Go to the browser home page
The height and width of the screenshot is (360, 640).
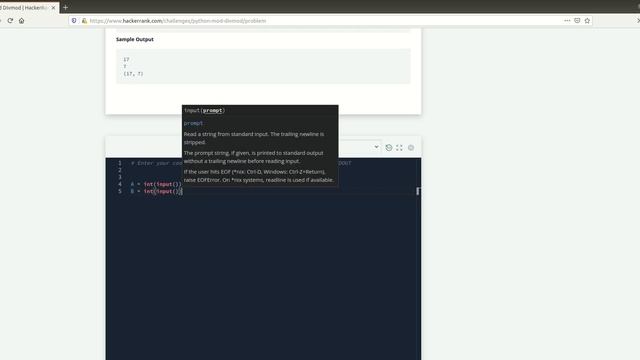(21, 20)
